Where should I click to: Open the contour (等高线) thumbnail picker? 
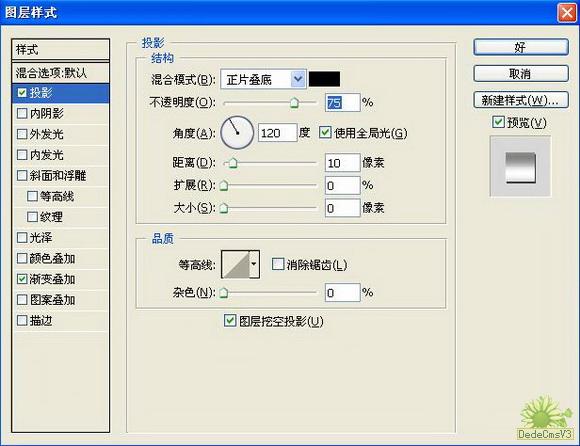236,264
